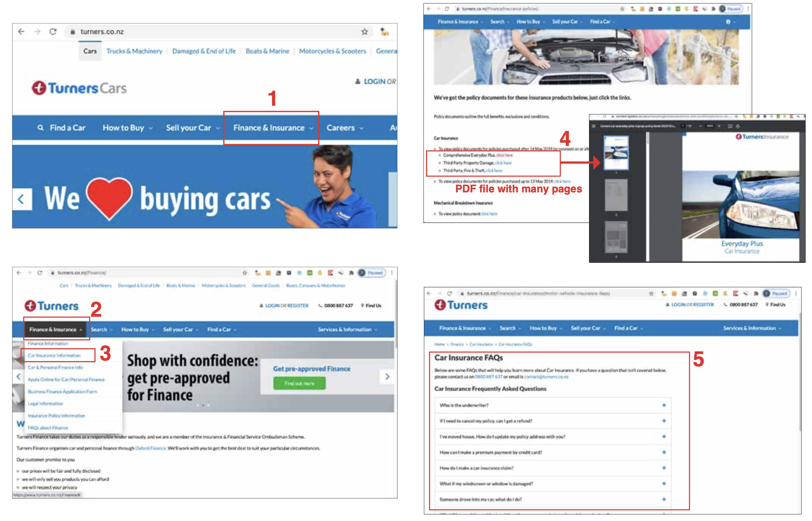
Task: Click the browser back arrow in top-left window
Action: coord(21,32)
